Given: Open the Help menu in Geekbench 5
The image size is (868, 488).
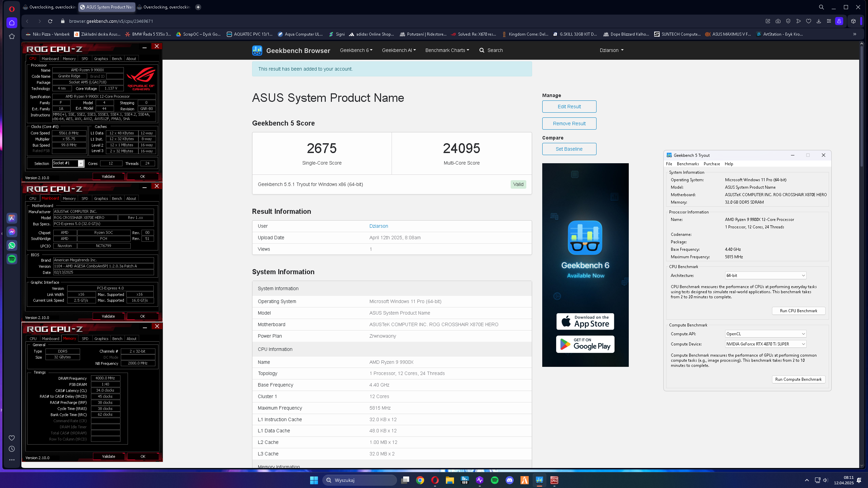Looking at the screenshot, I should [x=729, y=164].
